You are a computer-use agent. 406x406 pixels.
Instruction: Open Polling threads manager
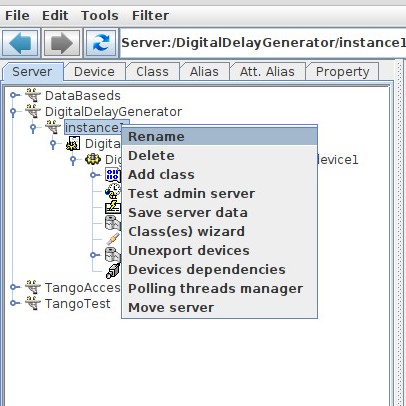pyautogui.click(x=219, y=289)
